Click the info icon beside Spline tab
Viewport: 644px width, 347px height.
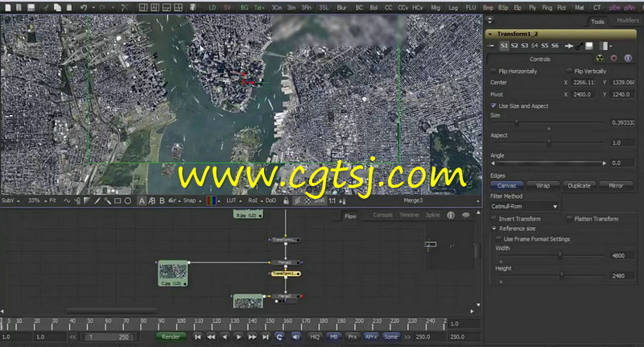click(x=451, y=215)
